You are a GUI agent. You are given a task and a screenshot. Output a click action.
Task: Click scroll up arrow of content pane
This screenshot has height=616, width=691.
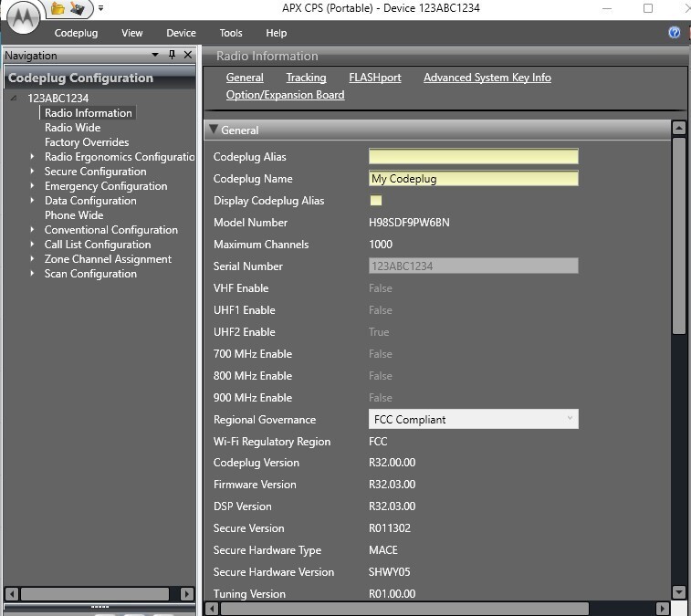click(678, 129)
